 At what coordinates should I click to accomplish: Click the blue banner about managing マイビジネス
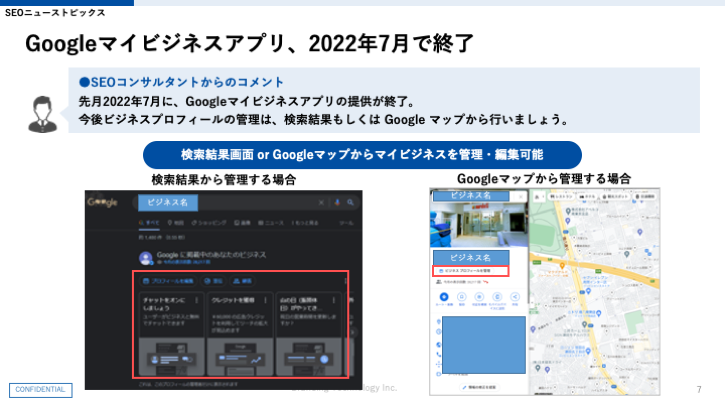362,155
